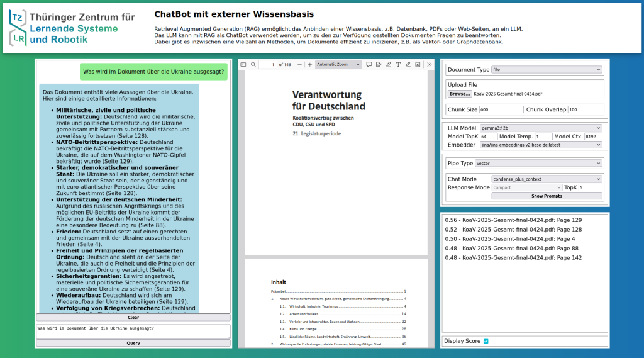Open the find-in-document search icon
Viewport: 644px width, 358px height.
coord(253,64)
